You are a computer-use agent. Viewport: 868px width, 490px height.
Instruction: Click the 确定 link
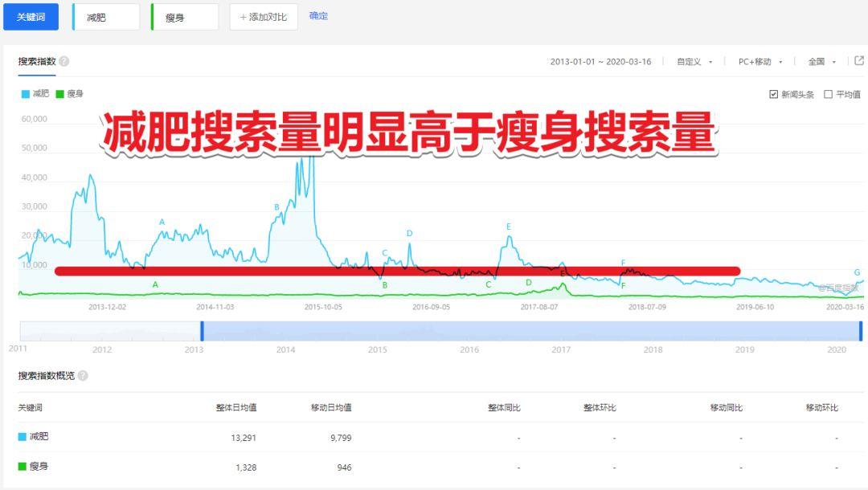(318, 16)
